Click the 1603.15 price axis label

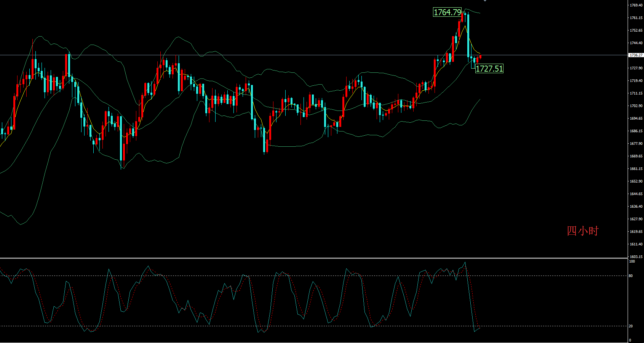click(x=636, y=257)
